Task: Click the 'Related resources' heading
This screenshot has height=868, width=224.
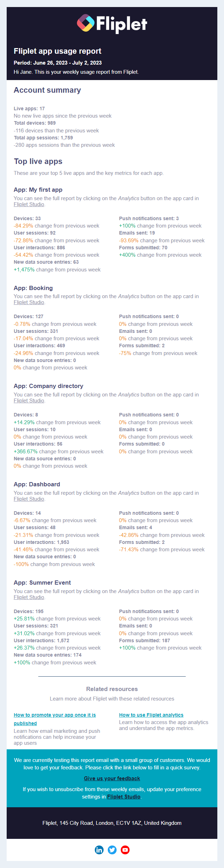Action: pos(112,689)
